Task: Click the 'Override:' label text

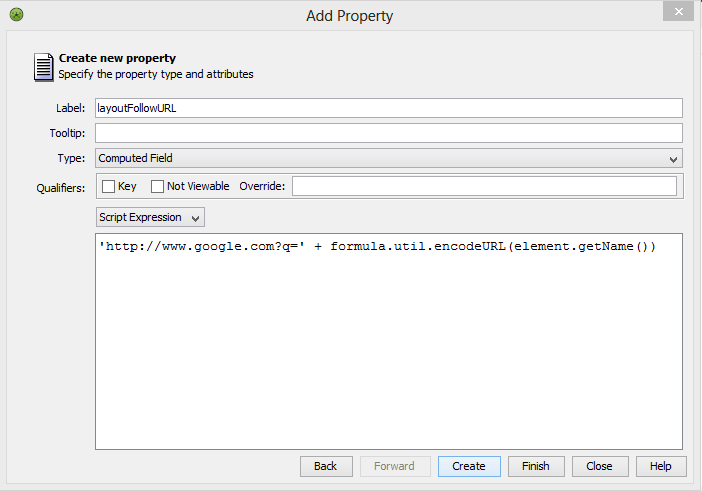Action: point(262,186)
